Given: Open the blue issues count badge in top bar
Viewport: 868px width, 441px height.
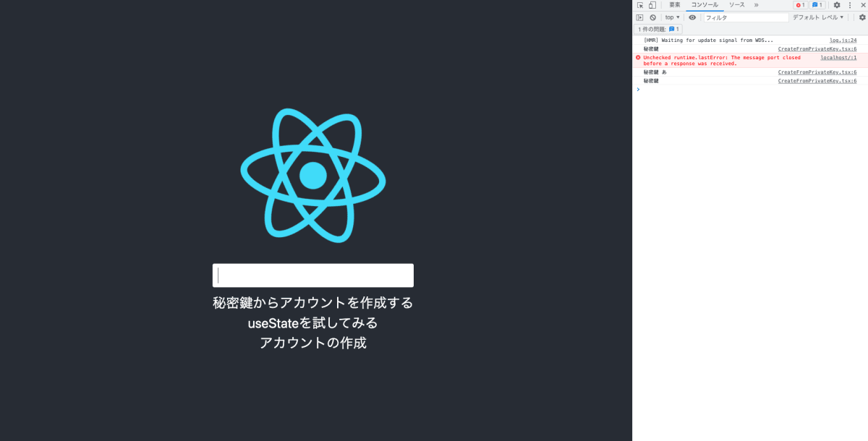Looking at the screenshot, I should [x=817, y=5].
